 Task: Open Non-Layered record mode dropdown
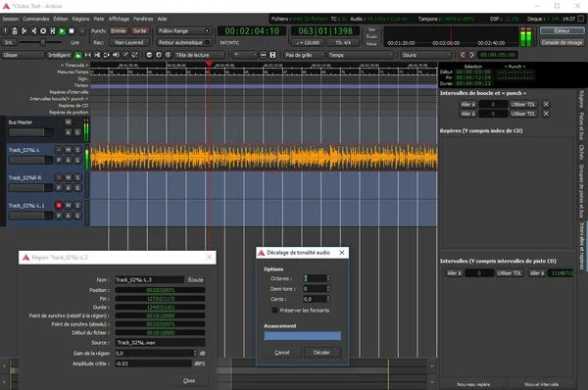[129, 42]
